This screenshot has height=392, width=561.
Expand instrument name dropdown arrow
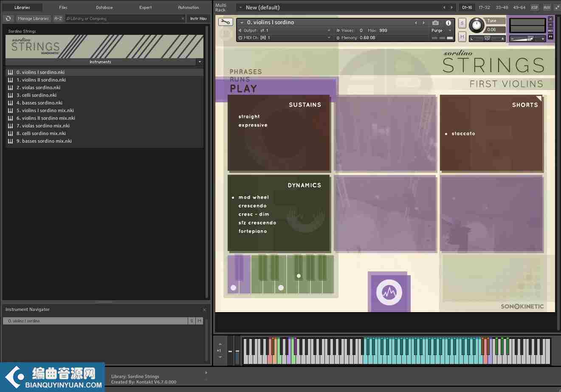pyautogui.click(x=242, y=23)
